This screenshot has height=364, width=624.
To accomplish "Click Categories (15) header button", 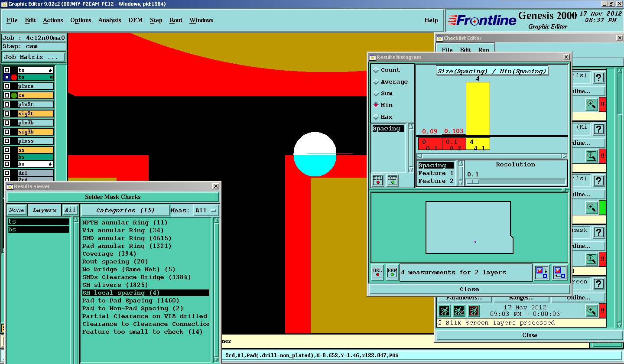I will (125, 211).
